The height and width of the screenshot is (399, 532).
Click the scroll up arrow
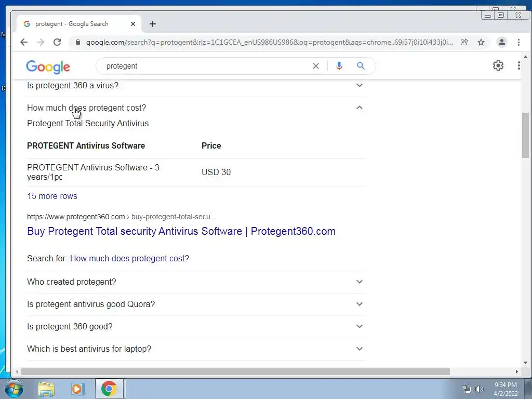click(x=525, y=57)
